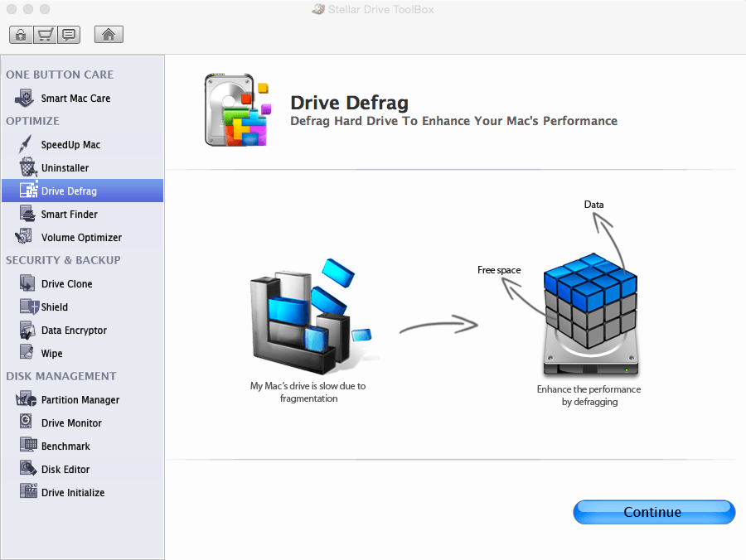Click the Drive Defrag sidebar icon

(x=28, y=191)
